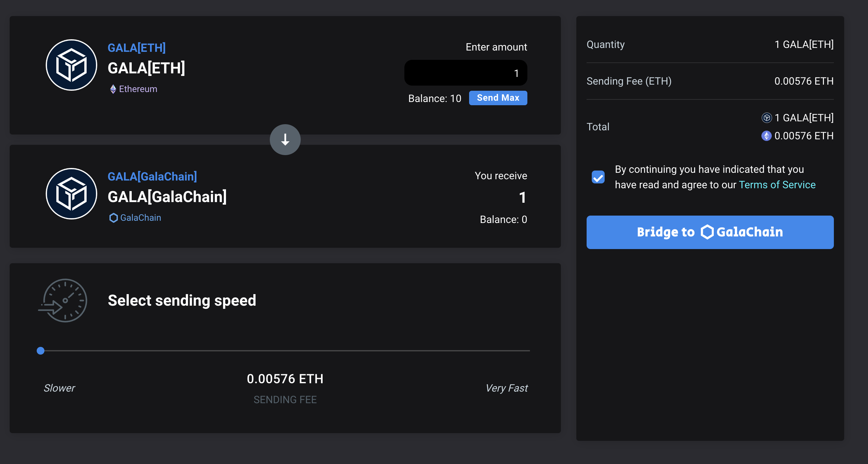Viewport: 868px width, 464px height.
Task: Click the 'Sending Fee (ETH)' summary label
Action: point(629,81)
